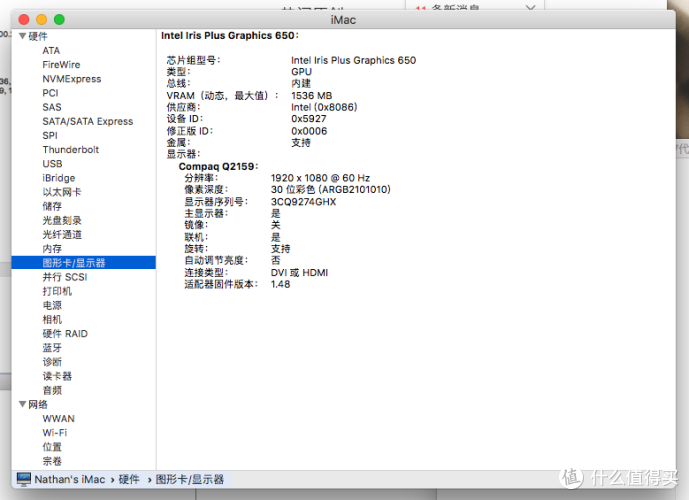Close the iMac system report window

pos(24,19)
